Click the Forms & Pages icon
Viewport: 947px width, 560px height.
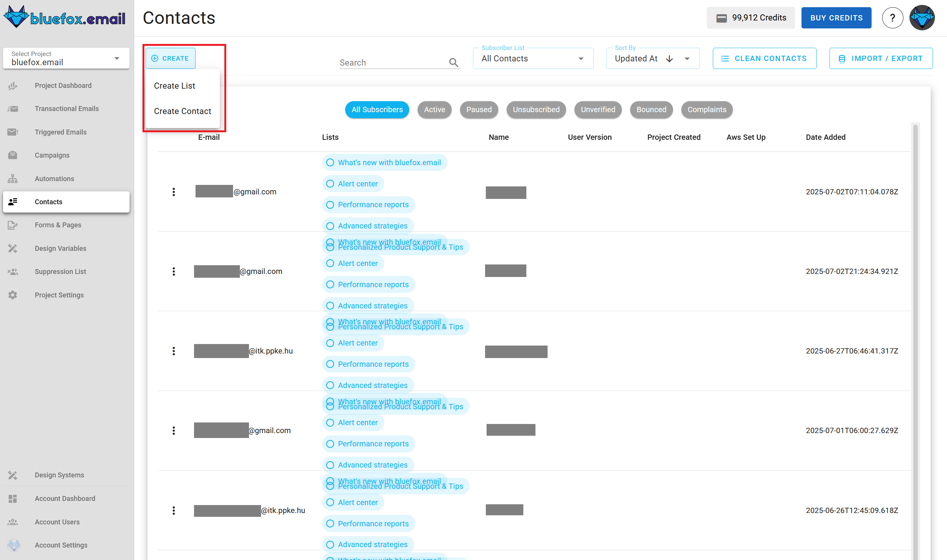13,225
